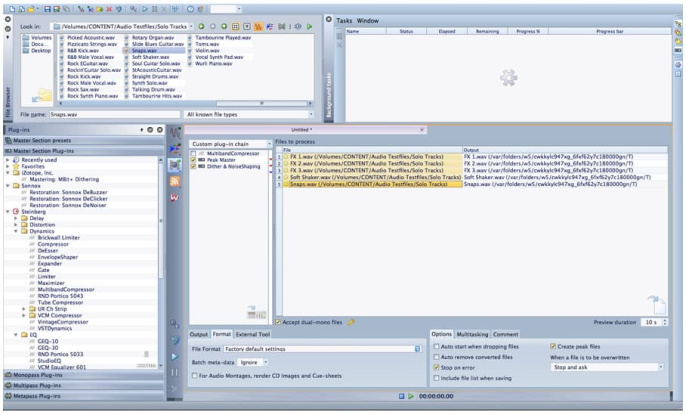Go to parent folder with green up arrow

224,27
